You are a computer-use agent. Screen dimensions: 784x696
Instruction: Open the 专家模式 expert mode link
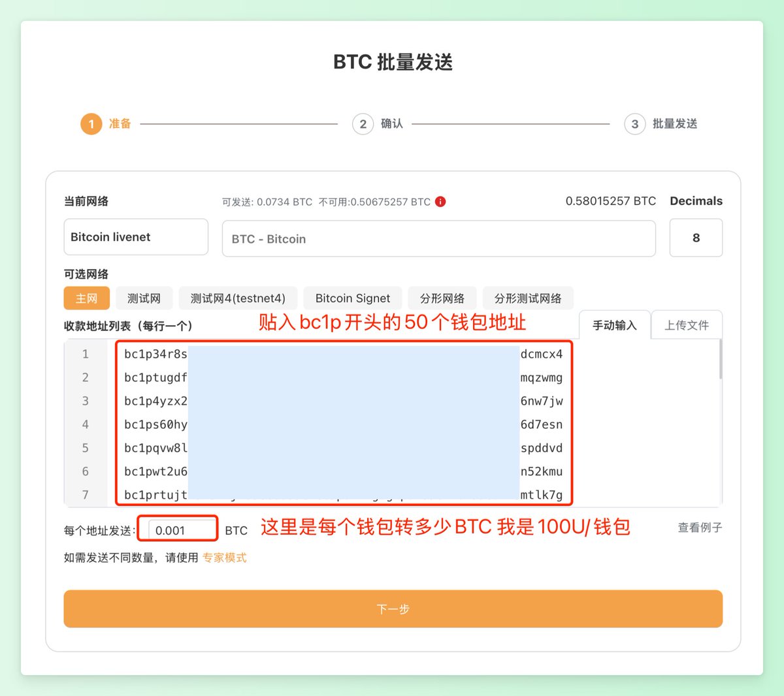225,558
